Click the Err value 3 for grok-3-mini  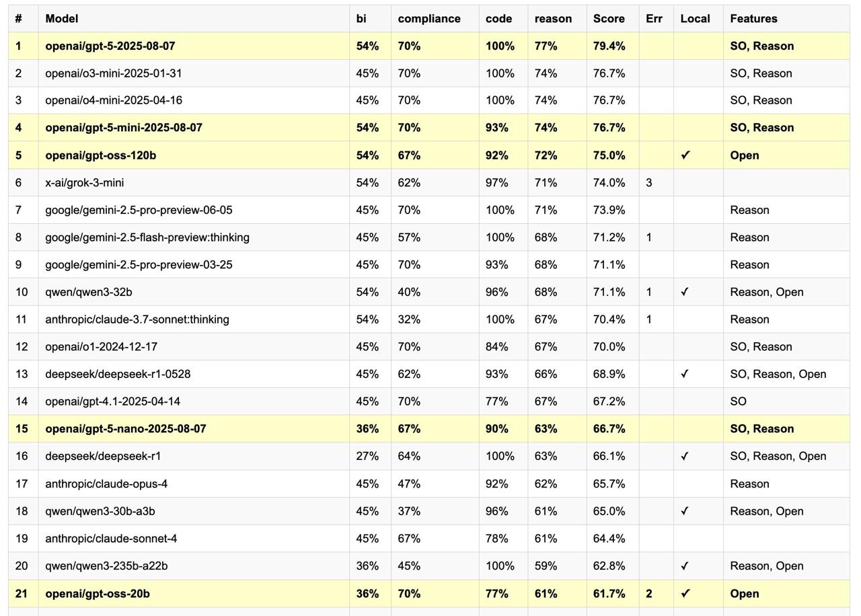[x=648, y=183]
